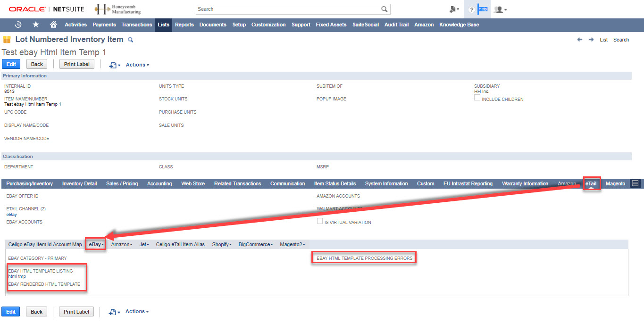
Task: Switch to the Inventory Detail subtab
Action: pyautogui.click(x=79, y=183)
